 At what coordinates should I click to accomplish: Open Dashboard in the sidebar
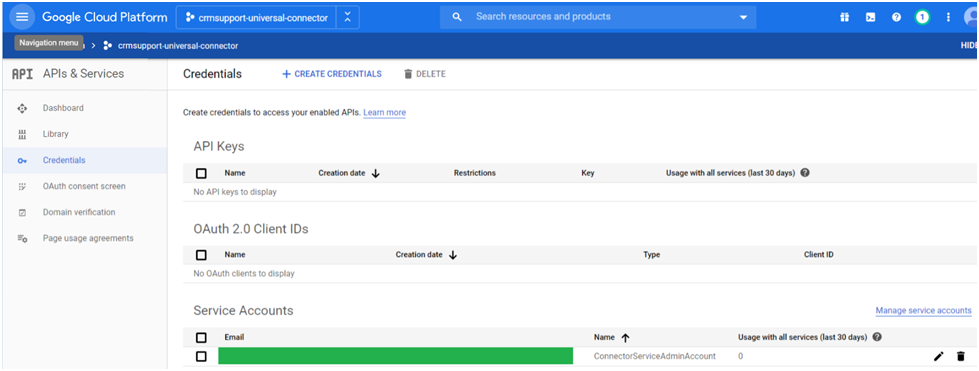(x=63, y=108)
